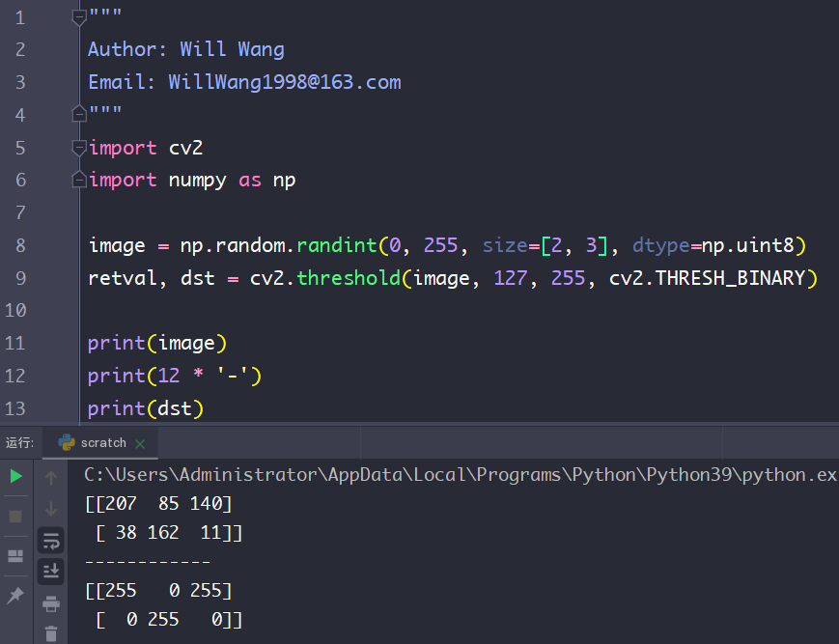The height and width of the screenshot is (644, 839).
Task: Click the Python icon on scratch tab
Action: (67, 442)
